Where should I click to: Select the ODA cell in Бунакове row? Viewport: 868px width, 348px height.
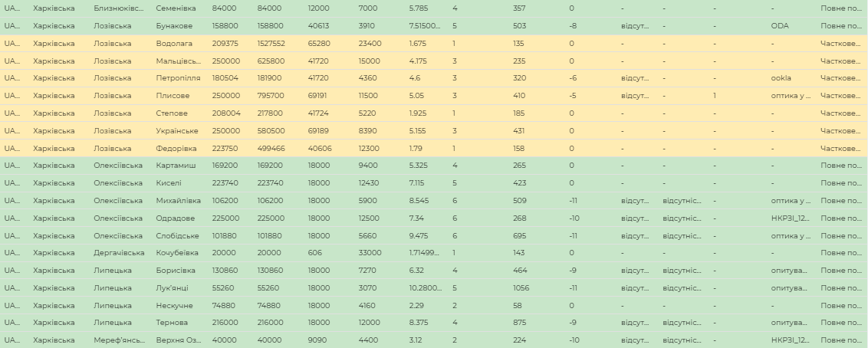pos(780,25)
